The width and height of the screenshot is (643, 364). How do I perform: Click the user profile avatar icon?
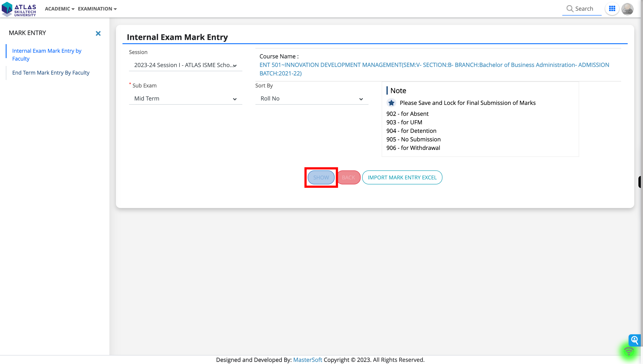[627, 9]
